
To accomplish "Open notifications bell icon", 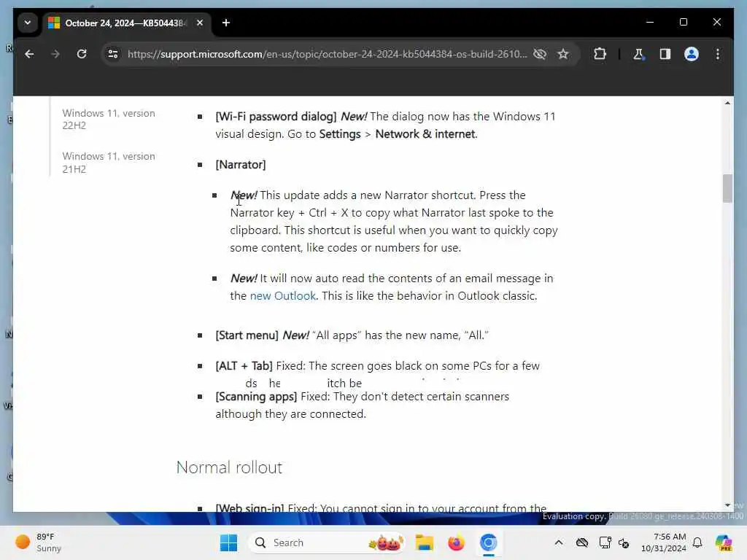I will pos(697,542).
